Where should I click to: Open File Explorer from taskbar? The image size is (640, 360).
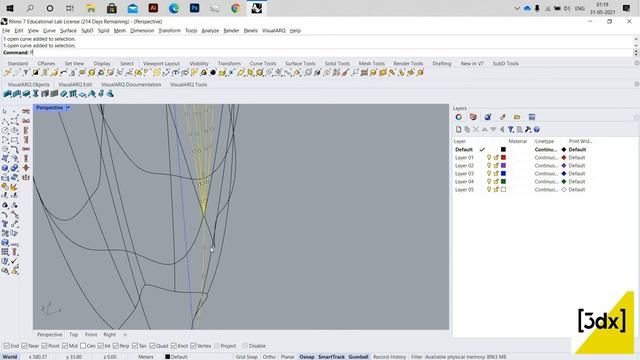click(91, 8)
